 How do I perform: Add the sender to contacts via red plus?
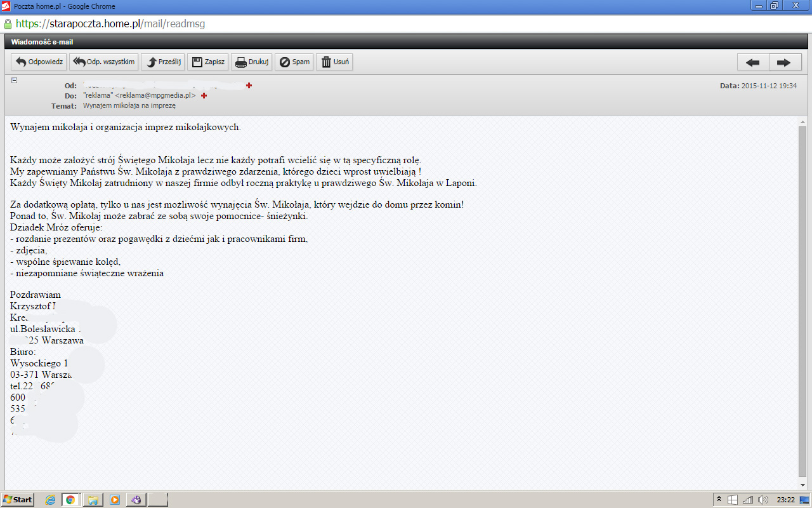(x=249, y=85)
